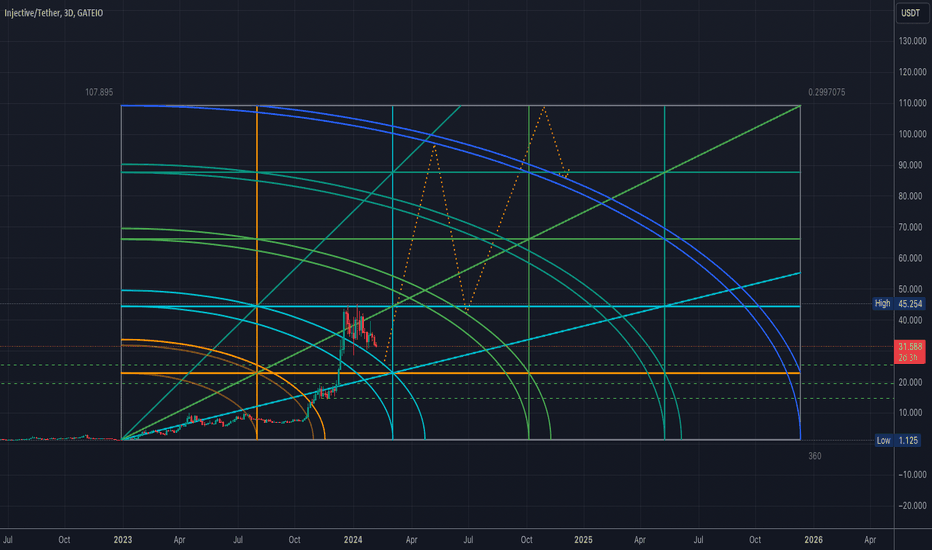Click the Apr label after 2025
Screen dimensions: 932x550
pos(640,540)
